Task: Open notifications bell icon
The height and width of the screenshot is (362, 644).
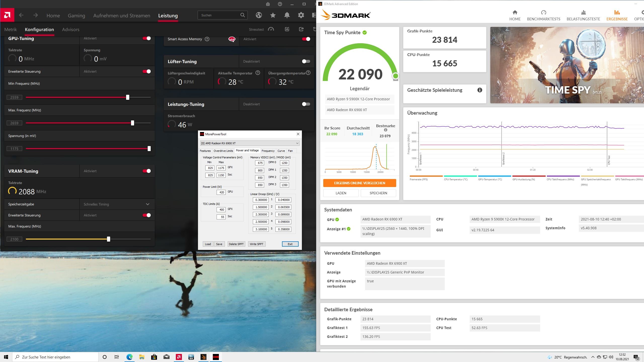Action: [x=287, y=15]
